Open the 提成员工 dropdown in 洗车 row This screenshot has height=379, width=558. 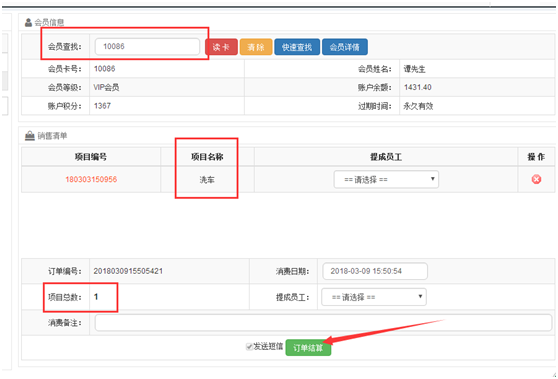click(x=386, y=179)
